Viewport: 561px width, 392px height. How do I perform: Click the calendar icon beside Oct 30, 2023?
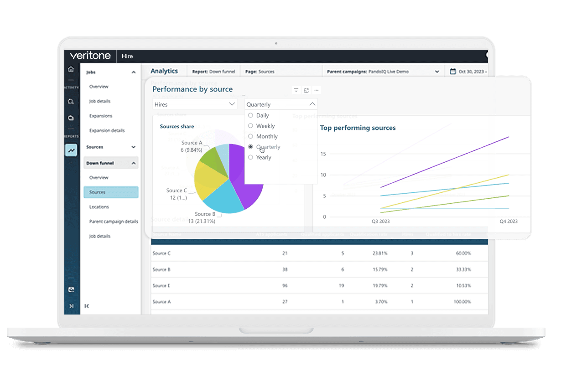[452, 72]
